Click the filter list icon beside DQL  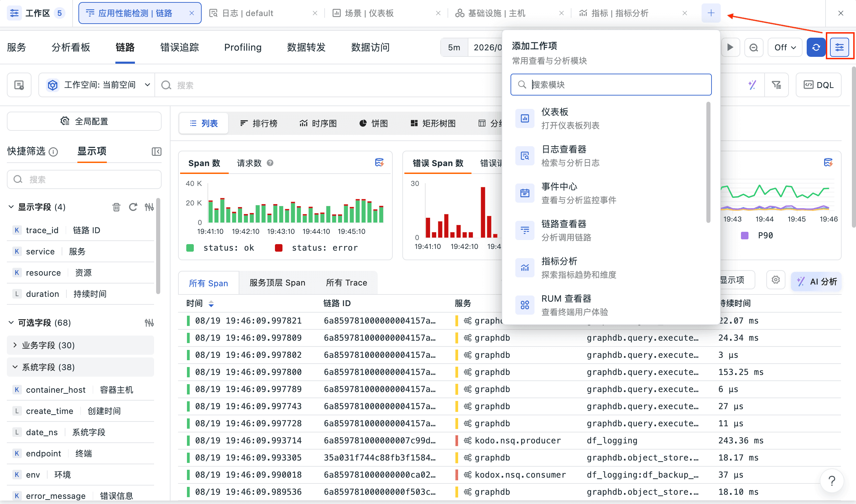(x=776, y=85)
